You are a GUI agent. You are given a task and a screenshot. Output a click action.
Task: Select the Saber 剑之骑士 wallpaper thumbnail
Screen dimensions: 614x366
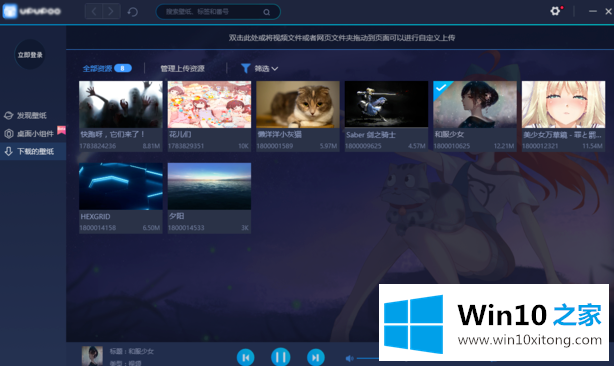click(386, 104)
